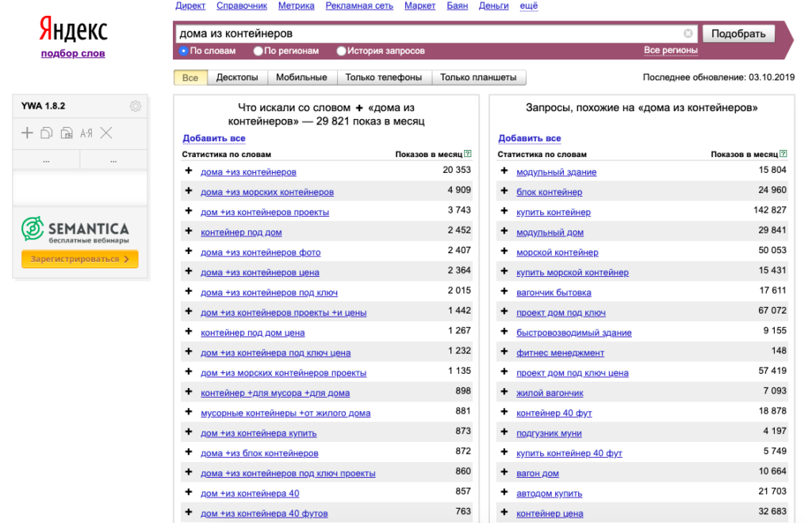Click help icon next to left Показов в месяц
This screenshot has height=523, width=812.
(x=468, y=154)
